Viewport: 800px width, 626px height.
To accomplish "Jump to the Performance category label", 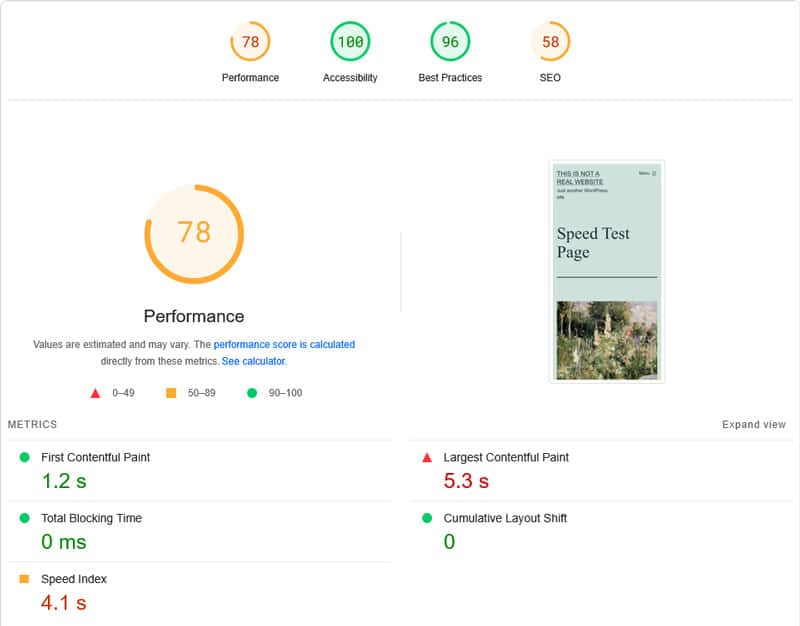I will coord(250,78).
